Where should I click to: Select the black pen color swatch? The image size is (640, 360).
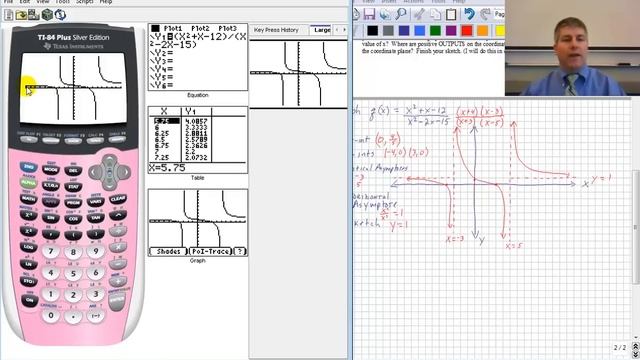[372, 31]
